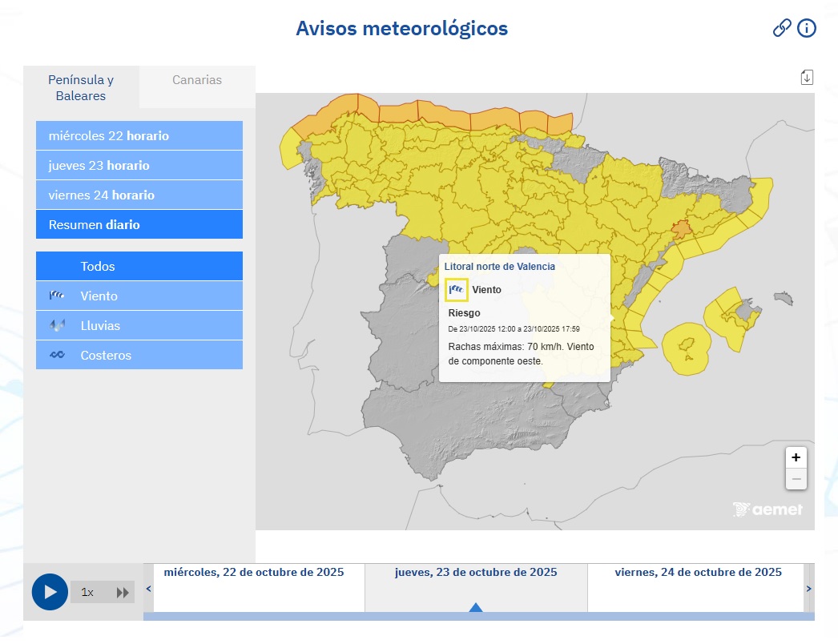Image resolution: width=838 pixels, height=644 pixels.
Task: Select the Viento wind filter icon
Action: (x=56, y=296)
